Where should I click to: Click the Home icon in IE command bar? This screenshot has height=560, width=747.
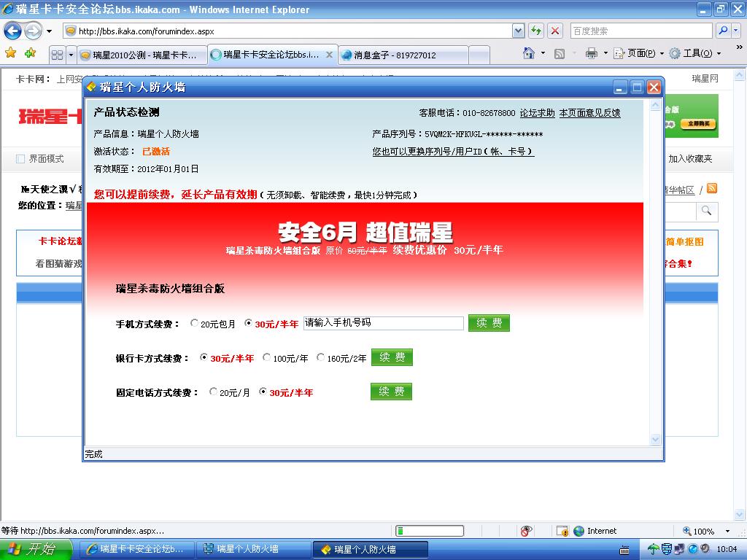pyautogui.click(x=529, y=53)
